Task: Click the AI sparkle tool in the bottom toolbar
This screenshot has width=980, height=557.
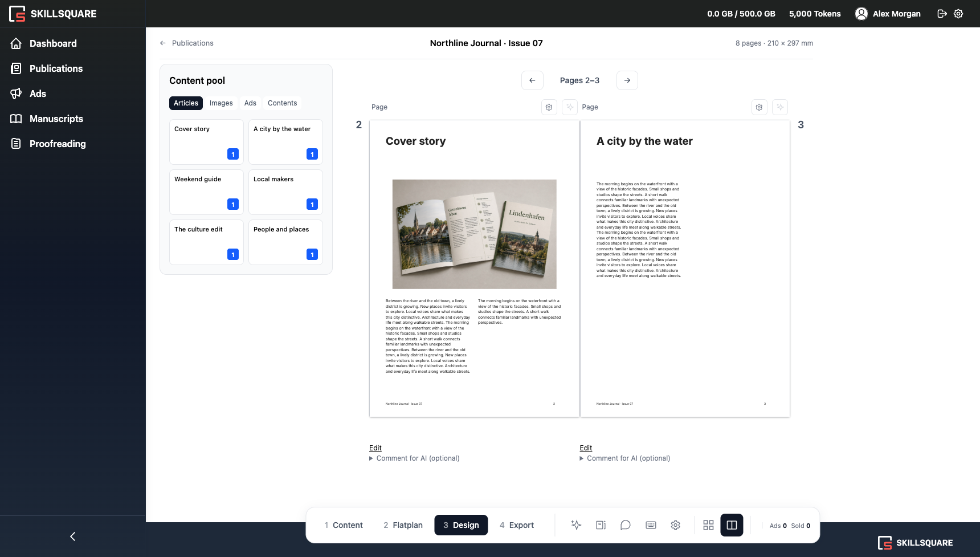Action: point(576,525)
